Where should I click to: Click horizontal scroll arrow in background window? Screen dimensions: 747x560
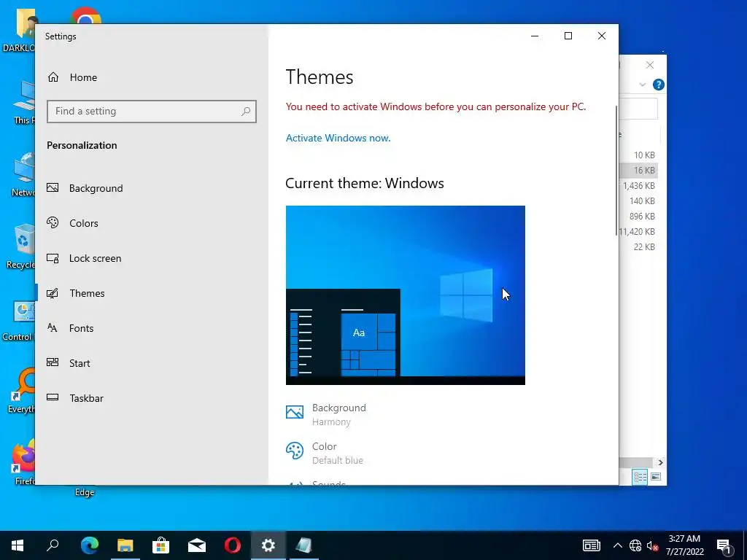coord(660,462)
